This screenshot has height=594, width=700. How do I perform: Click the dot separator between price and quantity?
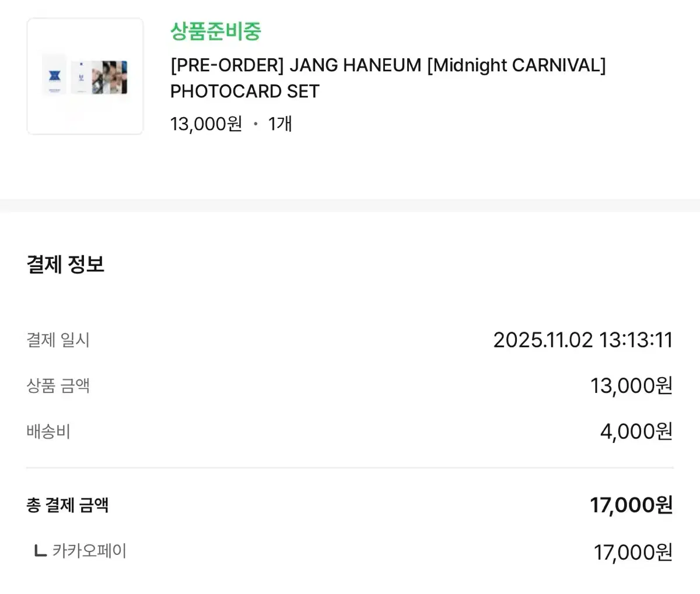tap(255, 124)
